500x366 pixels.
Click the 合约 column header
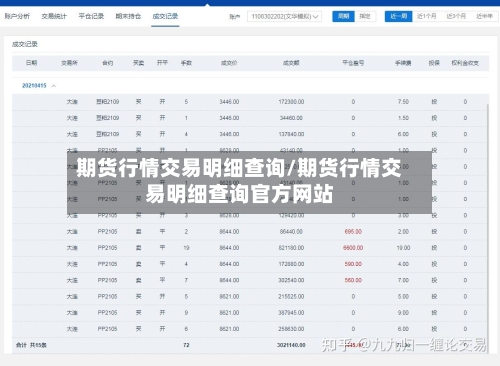click(x=107, y=63)
